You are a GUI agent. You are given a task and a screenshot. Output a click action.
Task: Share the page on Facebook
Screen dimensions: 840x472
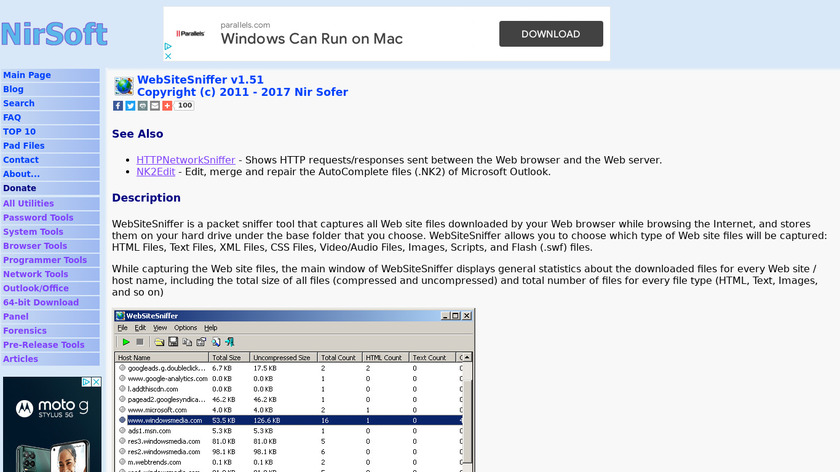coord(118,106)
